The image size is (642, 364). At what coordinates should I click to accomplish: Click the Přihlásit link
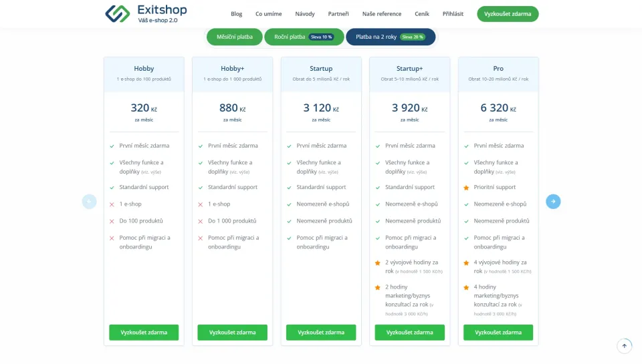coord(453,14)
